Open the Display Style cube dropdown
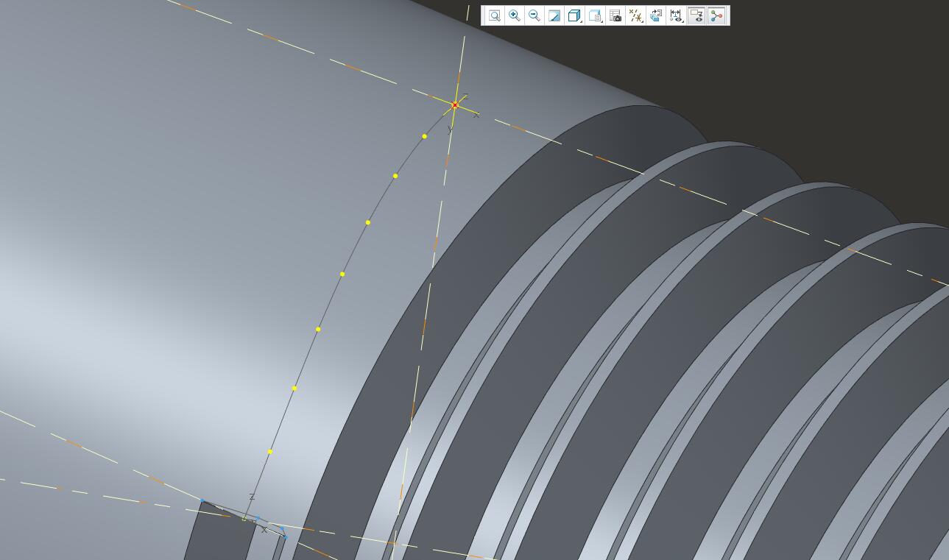The image size is (949, 560). (575, 15)
